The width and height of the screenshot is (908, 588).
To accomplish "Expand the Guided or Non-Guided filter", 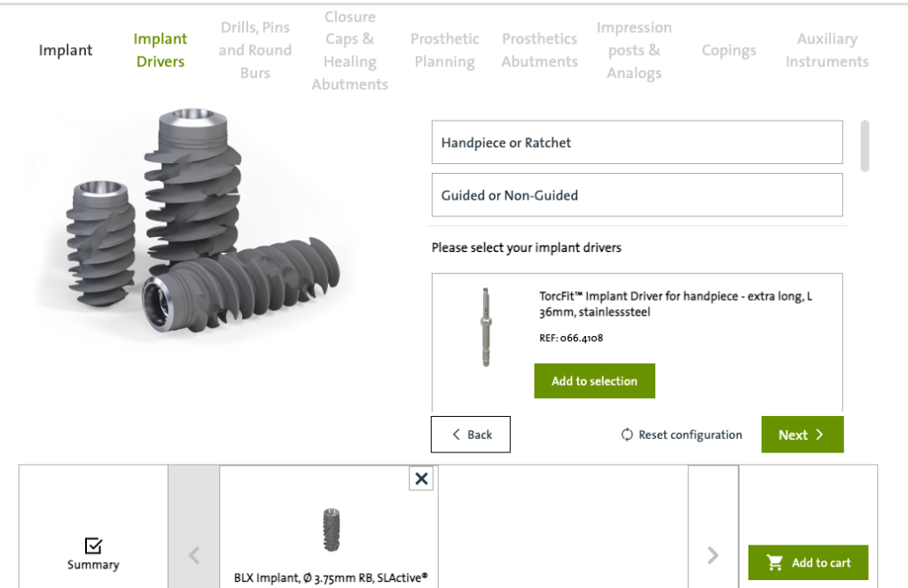I will [x=637, y=195].
